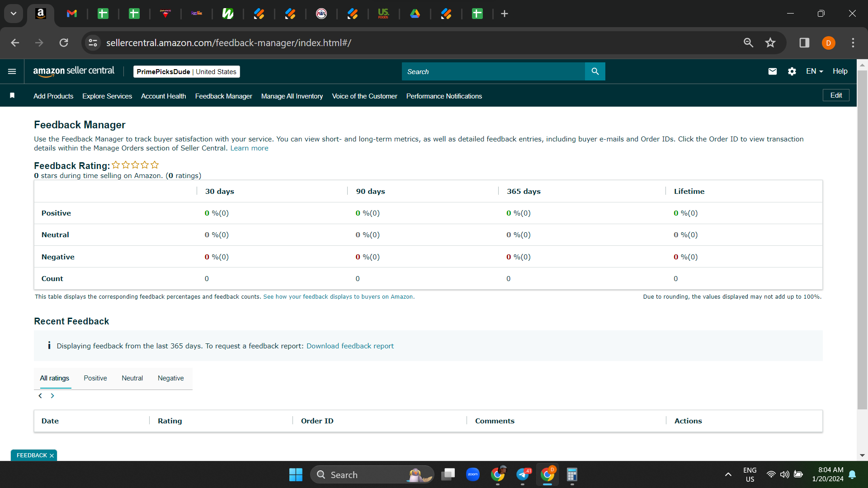
Task: Click the feedback rating stars
Action: [135, 165]
